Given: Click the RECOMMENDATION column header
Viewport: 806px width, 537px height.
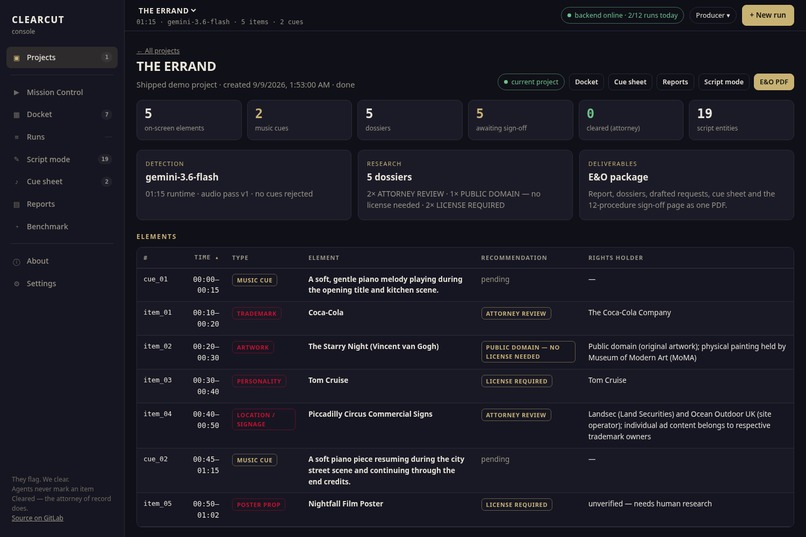Looking at the screenshot, I should tap(514, 258).
